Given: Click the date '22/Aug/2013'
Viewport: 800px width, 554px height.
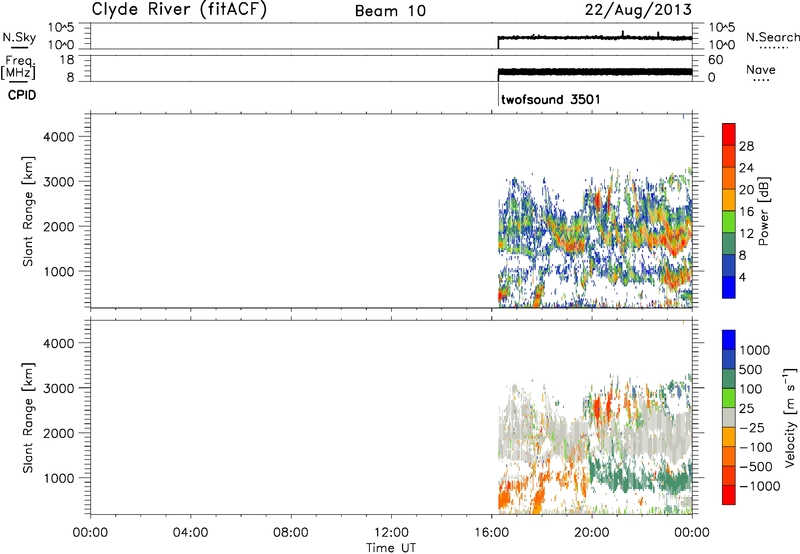Looking at the screenshot, I should click(x=638, y=9).
